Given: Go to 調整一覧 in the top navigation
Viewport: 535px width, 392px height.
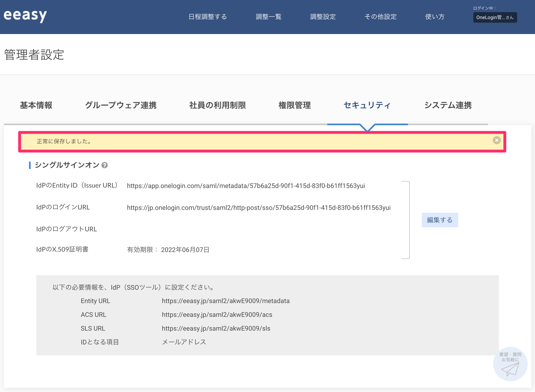Looking at the screenshot, I should click(x=268, y=17).
